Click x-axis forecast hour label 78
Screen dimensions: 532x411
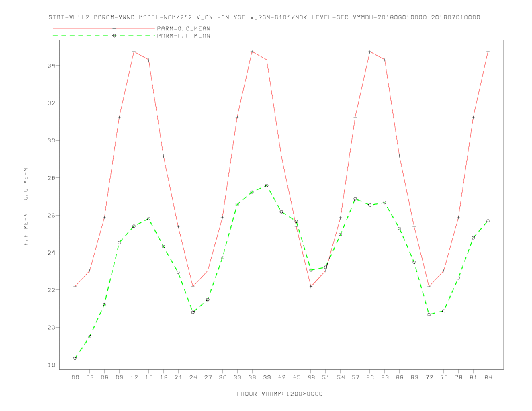pyautogui.click(x=458, y=377)
